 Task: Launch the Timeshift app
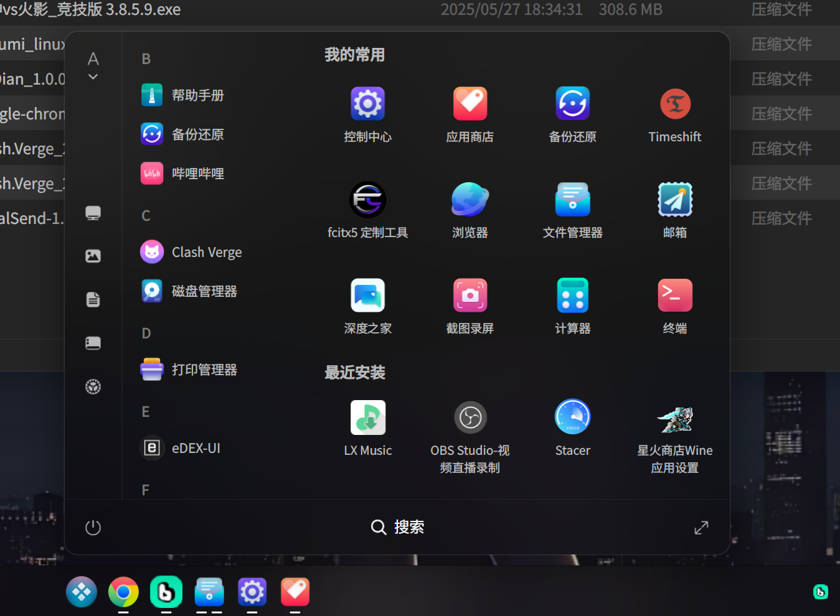675,115
